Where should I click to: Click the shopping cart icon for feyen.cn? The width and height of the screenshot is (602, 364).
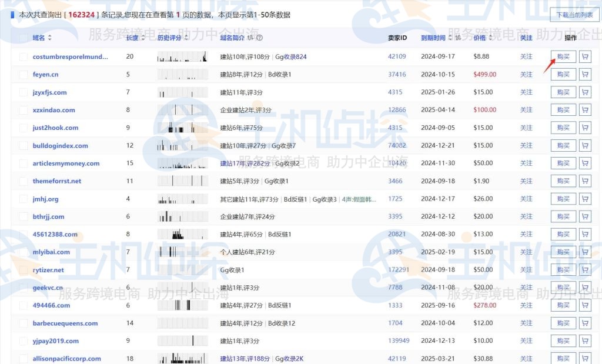(x=585, y=74)
